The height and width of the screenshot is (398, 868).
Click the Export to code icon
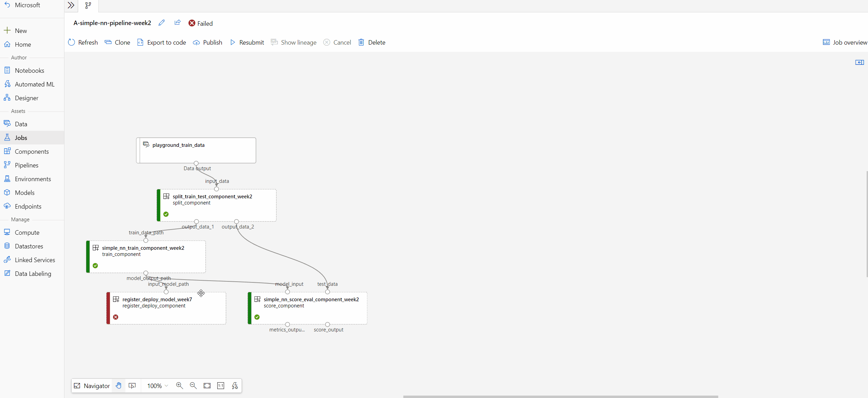140,42
